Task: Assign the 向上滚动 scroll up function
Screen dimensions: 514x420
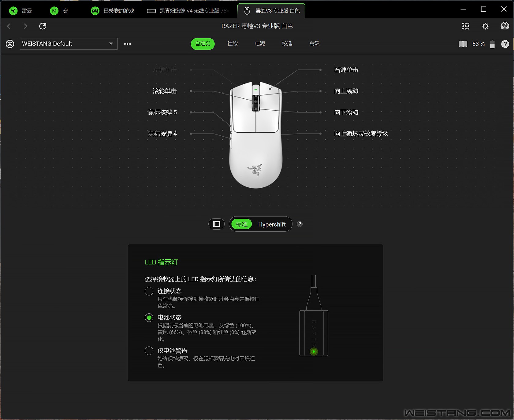Action: pyautogui.click(x=346, y=91)
